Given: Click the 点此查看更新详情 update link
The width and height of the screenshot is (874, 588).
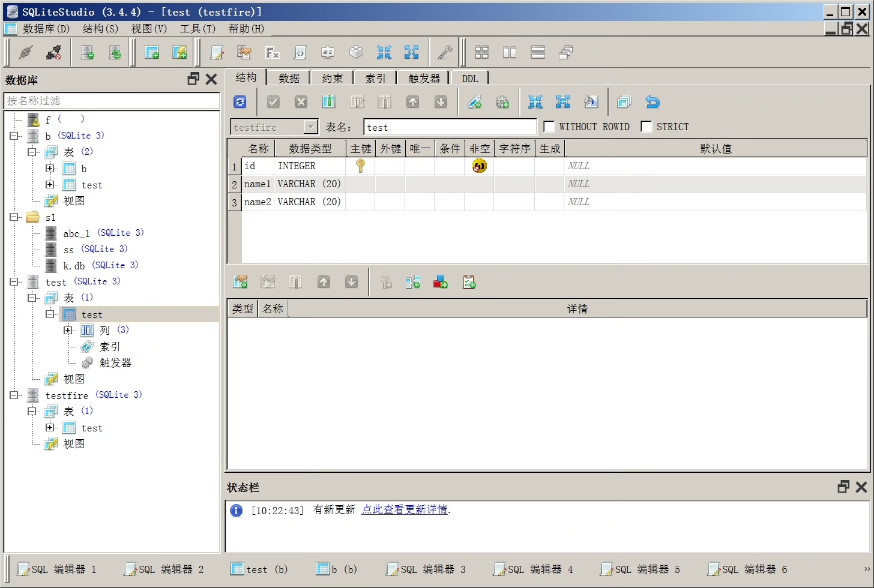Looking at the screenshot, I should click(x=405, y=509).
